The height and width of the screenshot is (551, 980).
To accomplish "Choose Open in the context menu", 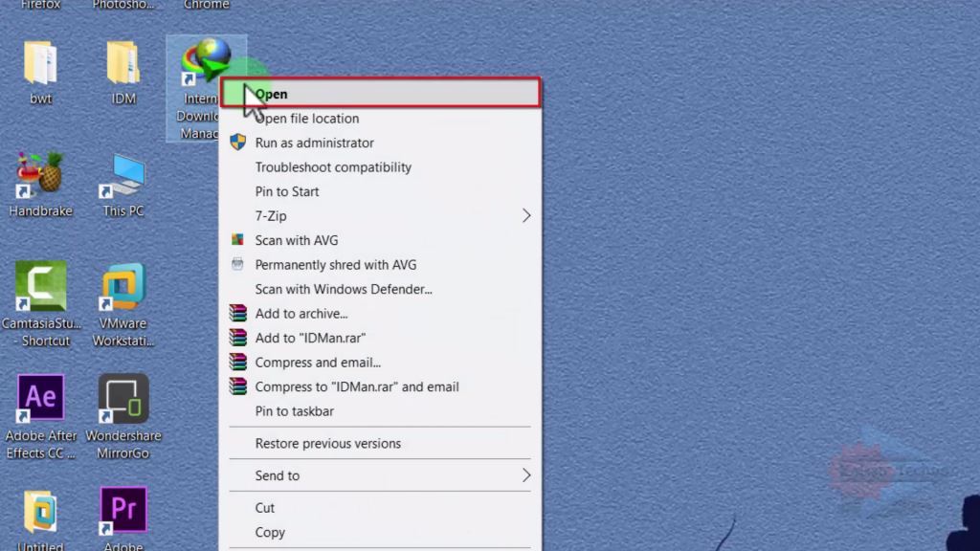I will pos(381,93).
